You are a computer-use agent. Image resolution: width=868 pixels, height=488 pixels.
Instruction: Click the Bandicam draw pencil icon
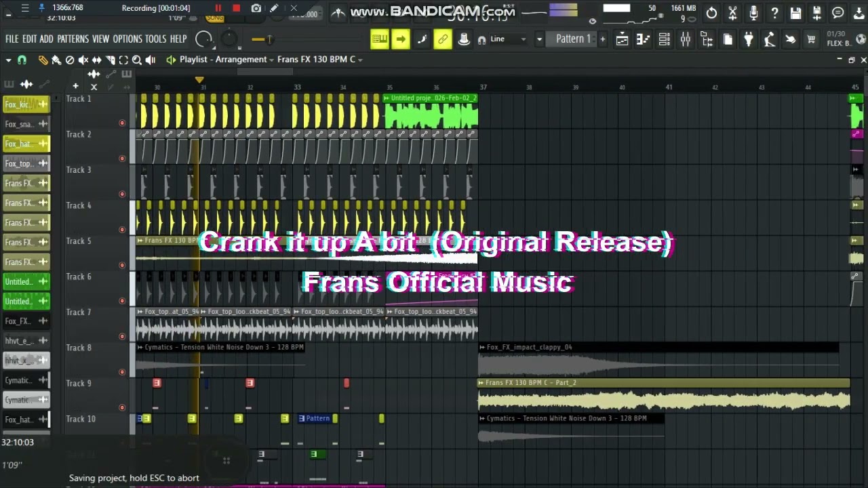(274, 8)
